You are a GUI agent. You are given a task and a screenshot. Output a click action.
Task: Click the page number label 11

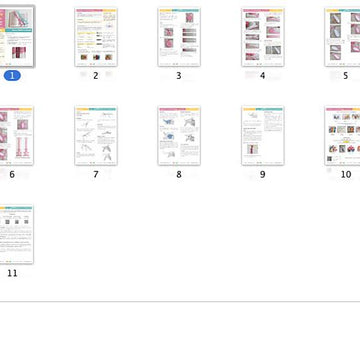(x=12, y=273)
